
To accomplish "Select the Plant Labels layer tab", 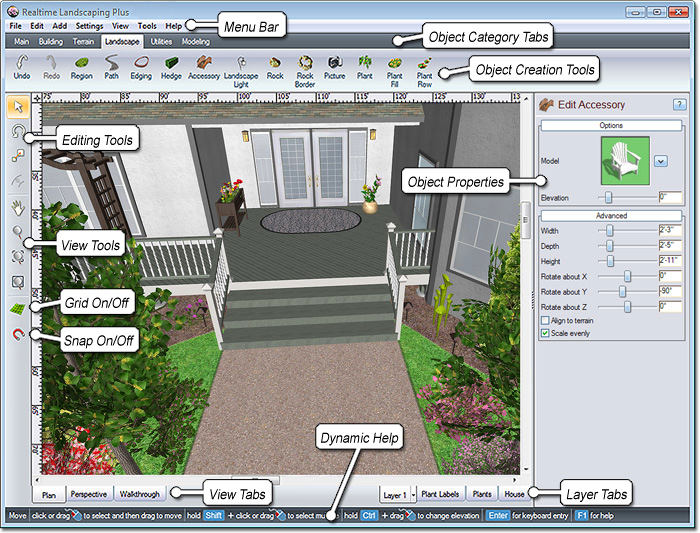I will tap(440, 494).
